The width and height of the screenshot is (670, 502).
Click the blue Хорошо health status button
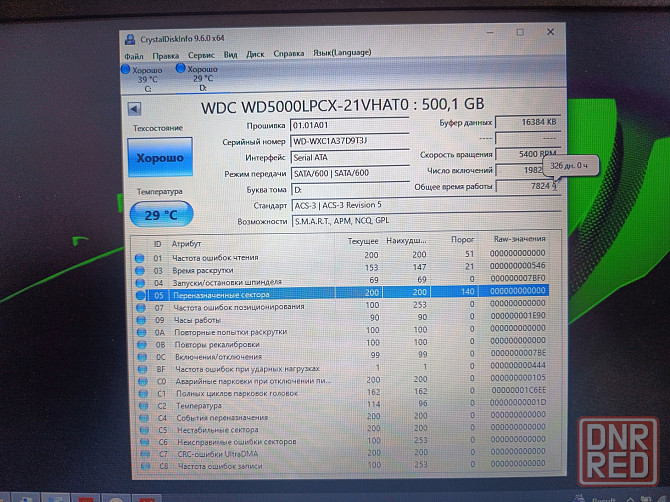pyautogui.click(x=158, y=159)
